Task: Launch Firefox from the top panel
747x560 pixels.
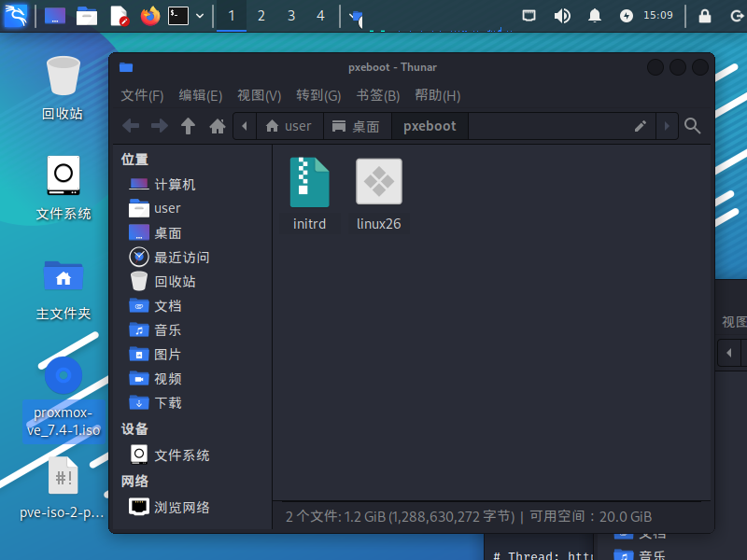Action: [149, 16]
